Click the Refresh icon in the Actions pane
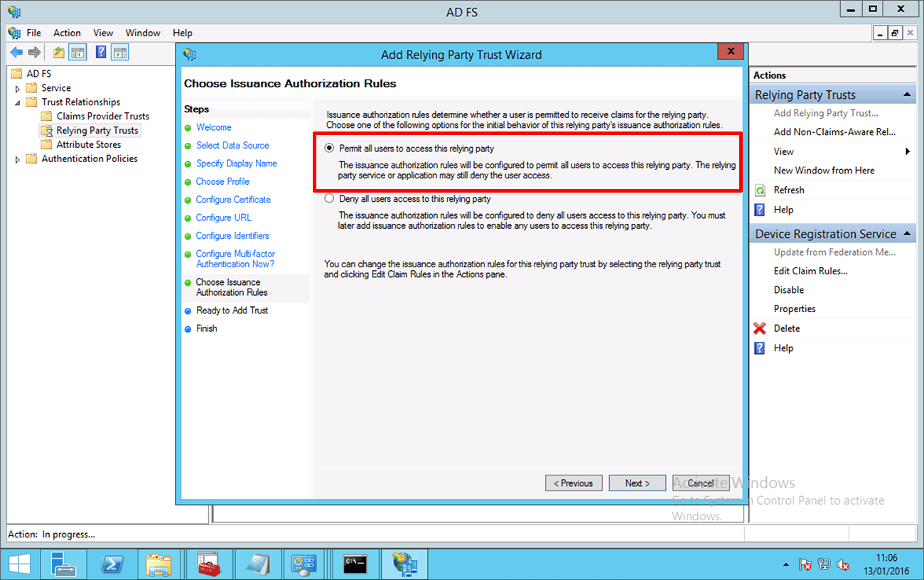 tap(760, 190)
